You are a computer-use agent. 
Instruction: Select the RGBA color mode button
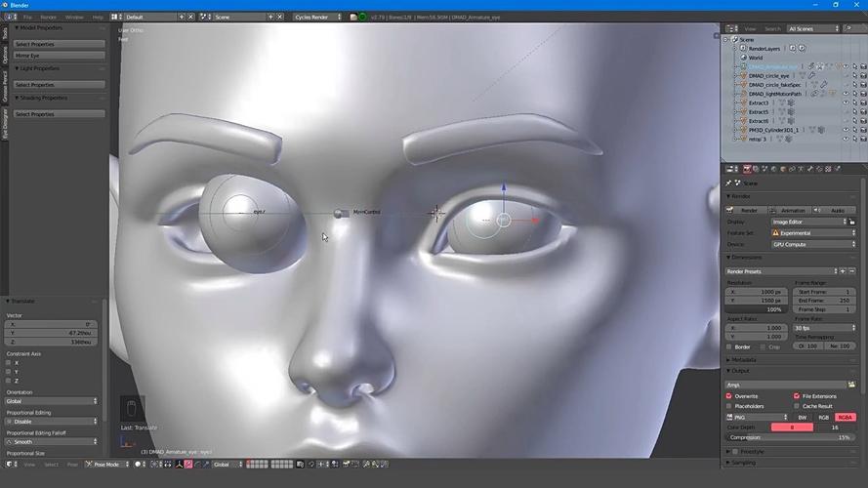coord(845,417)
